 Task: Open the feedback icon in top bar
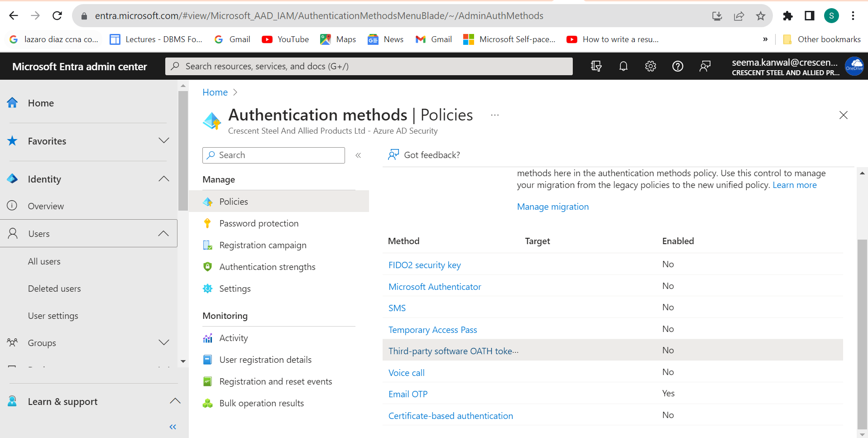pos(705,67)
